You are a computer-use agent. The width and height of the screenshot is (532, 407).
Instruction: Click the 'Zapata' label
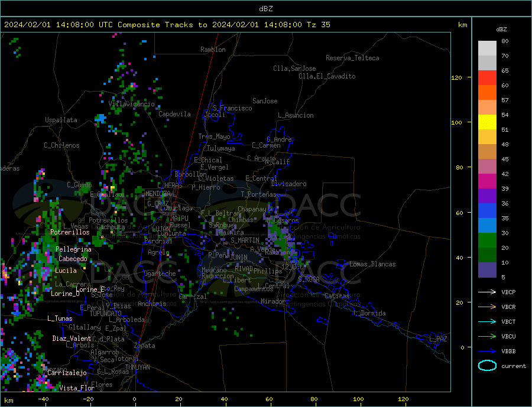point(145,346)
